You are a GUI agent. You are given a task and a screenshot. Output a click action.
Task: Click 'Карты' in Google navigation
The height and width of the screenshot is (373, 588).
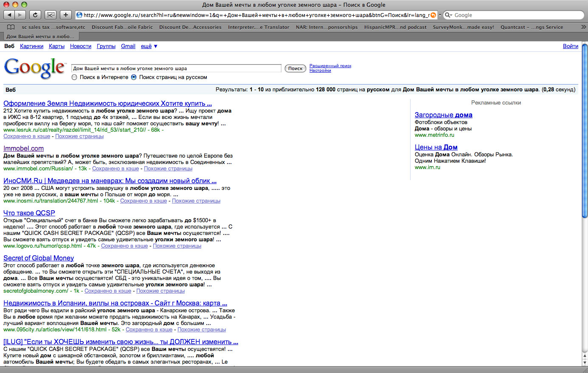tap(56, 46)
